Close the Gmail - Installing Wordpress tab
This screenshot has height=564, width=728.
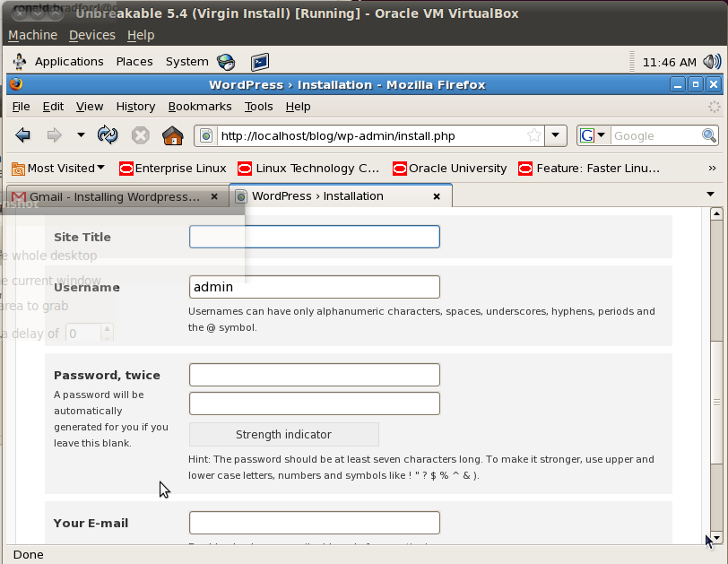pyautogui.click(x=214, y=196)
